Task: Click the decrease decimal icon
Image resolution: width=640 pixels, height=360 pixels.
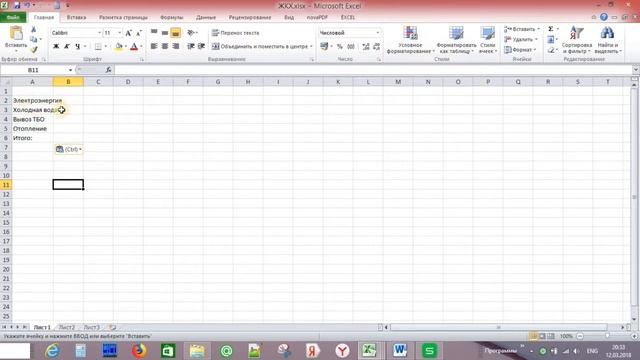Action: 376,47
